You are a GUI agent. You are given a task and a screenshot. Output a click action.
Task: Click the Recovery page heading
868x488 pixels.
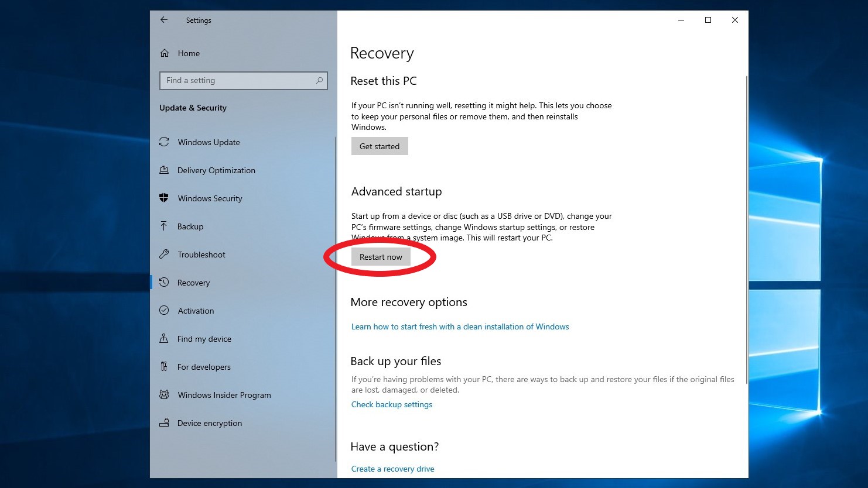(382, 53)
